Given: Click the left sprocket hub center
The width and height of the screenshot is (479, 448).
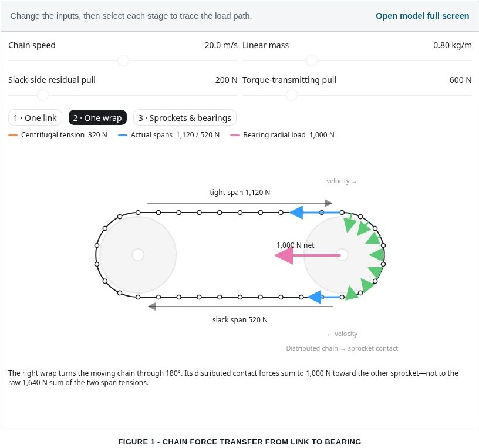Looking at the screenshot, I should (138, 255).
